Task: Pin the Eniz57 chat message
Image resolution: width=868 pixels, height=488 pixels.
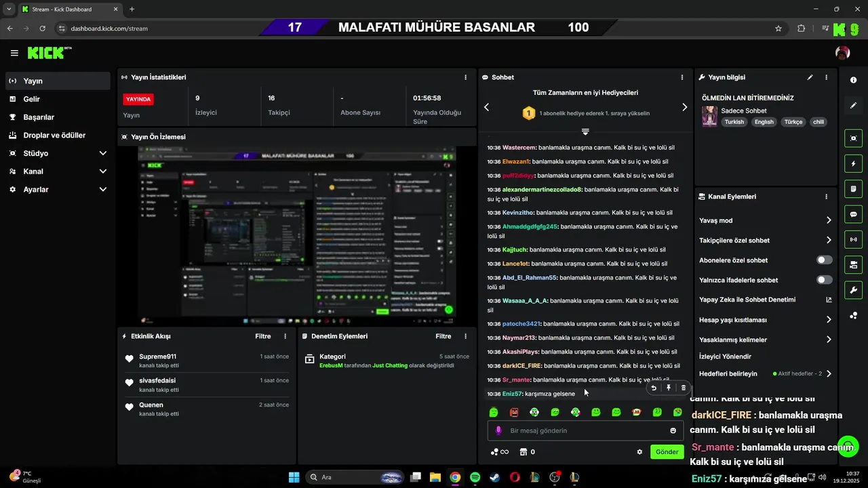Action: click(669, 388)
